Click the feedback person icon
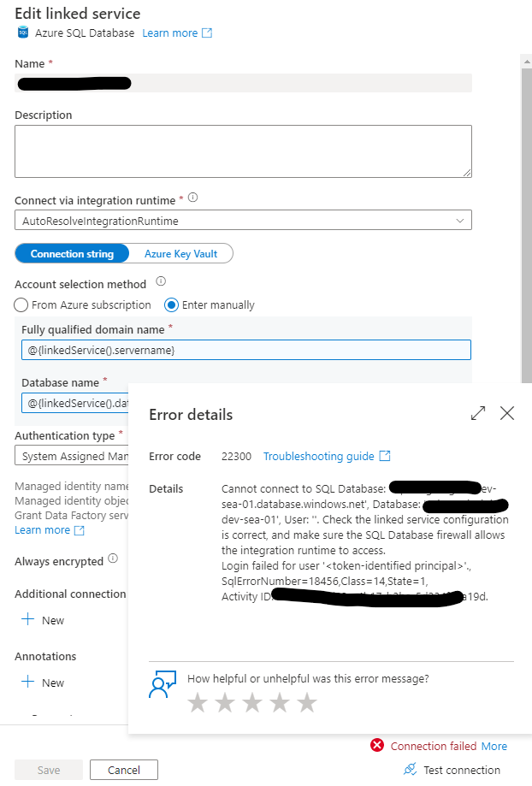The height and width of the screenshot is (786, 532). coord(163,684)
